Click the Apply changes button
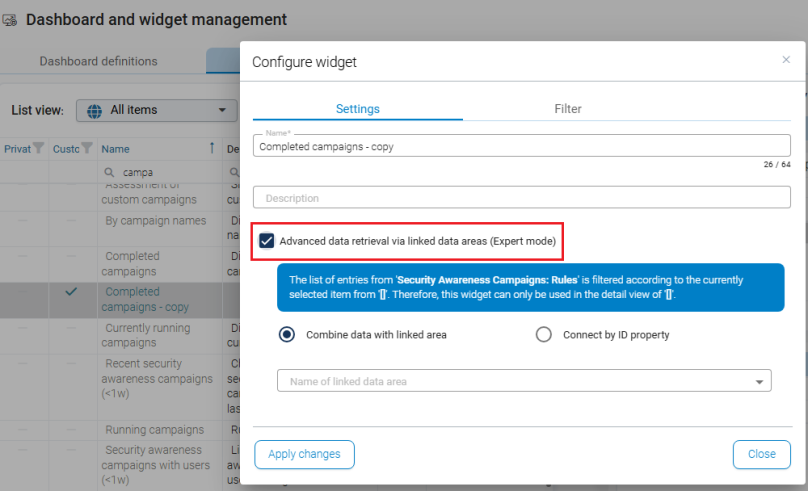808x491 pixels. [x=304, y=454]
